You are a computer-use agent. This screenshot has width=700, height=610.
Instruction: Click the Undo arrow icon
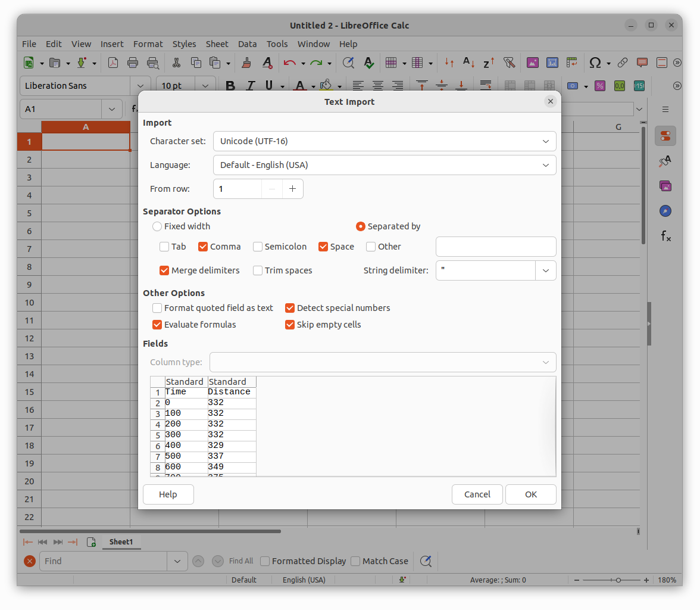(x=290, y=63)
